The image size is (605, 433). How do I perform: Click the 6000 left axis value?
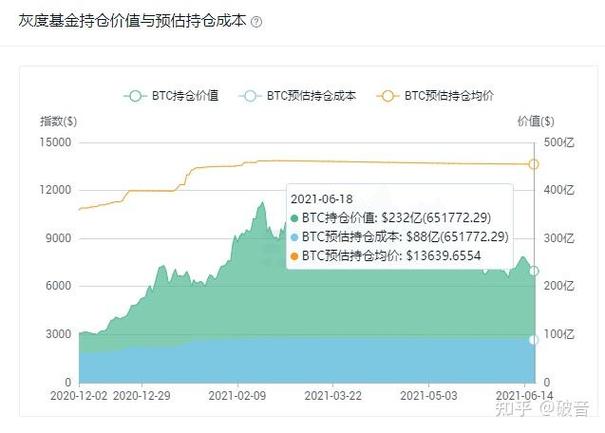click(59, 286)
